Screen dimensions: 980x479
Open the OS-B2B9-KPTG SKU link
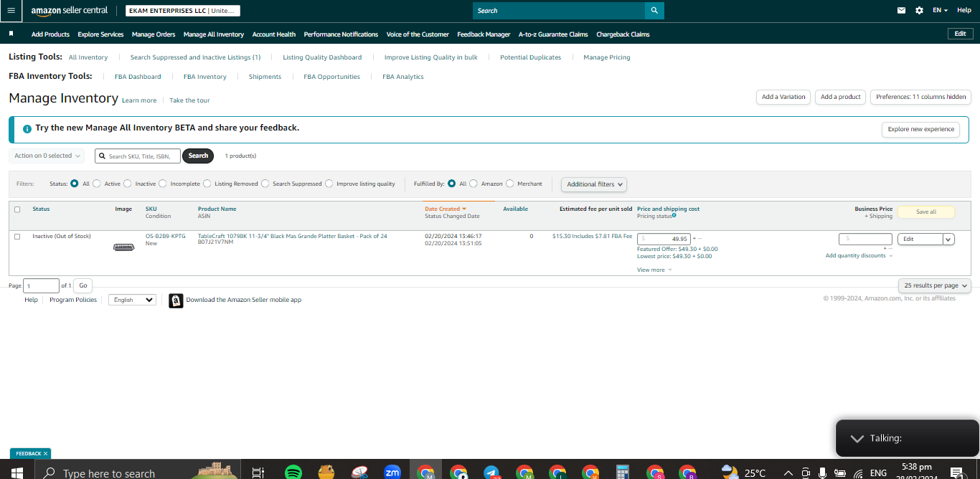point(165,236)
